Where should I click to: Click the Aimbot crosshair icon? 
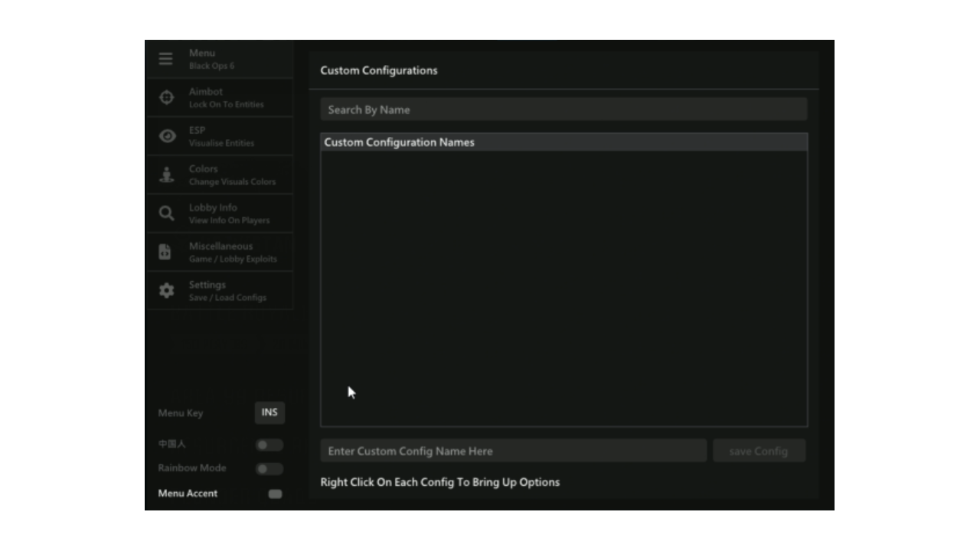166,97
